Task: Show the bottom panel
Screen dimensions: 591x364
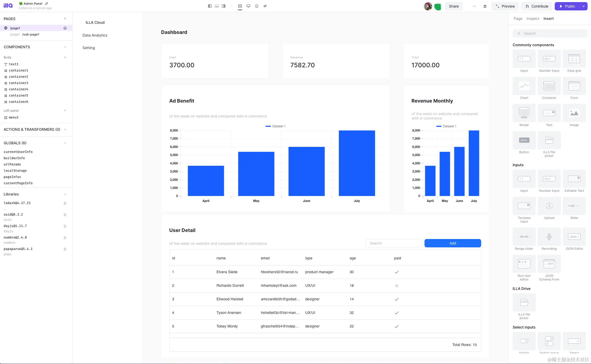Action: point(216,6)
